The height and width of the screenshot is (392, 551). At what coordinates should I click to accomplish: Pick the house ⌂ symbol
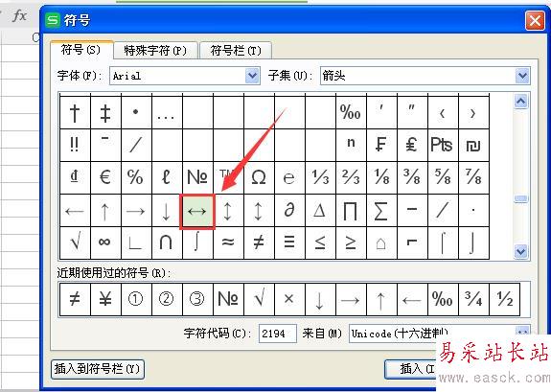click(381, 242)
